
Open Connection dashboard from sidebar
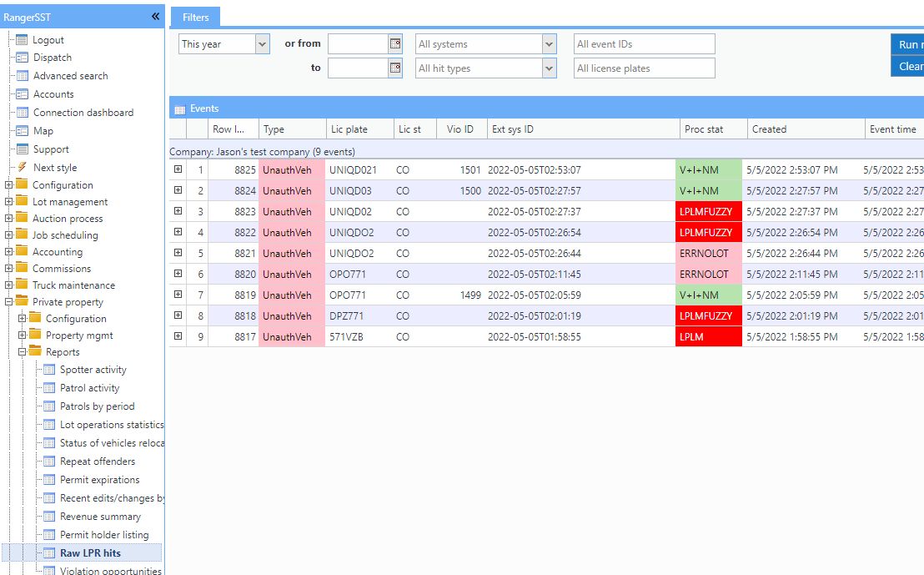(x=83, y=113)
